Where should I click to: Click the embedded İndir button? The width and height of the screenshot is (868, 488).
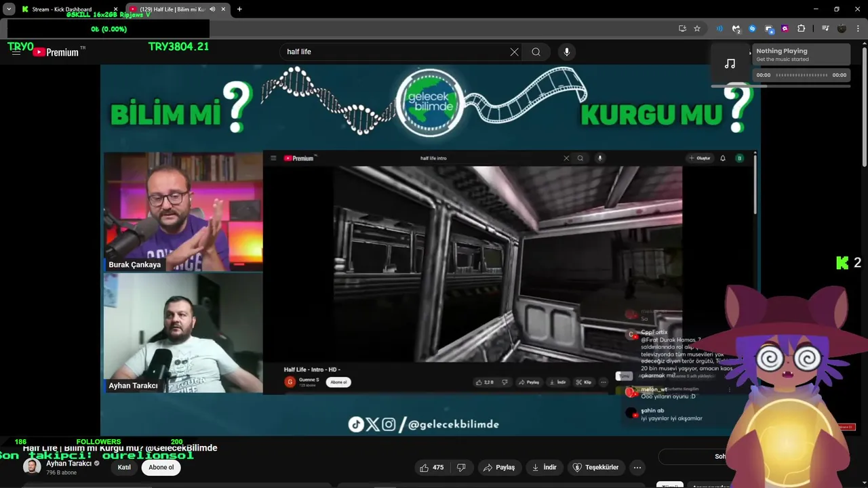(x=558, y=382)
